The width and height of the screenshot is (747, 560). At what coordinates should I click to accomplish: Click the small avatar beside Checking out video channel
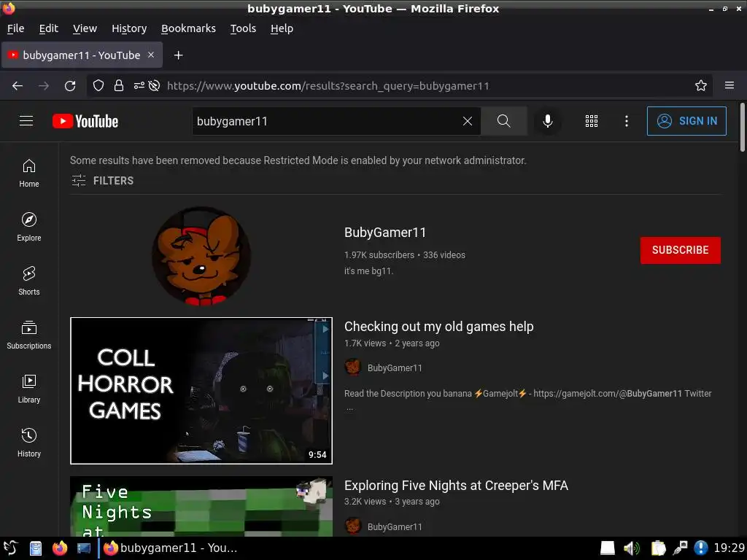(x=353, y=367)
